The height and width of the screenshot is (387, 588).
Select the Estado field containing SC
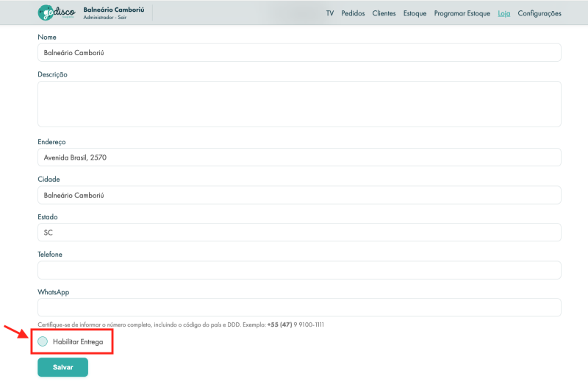299,232
